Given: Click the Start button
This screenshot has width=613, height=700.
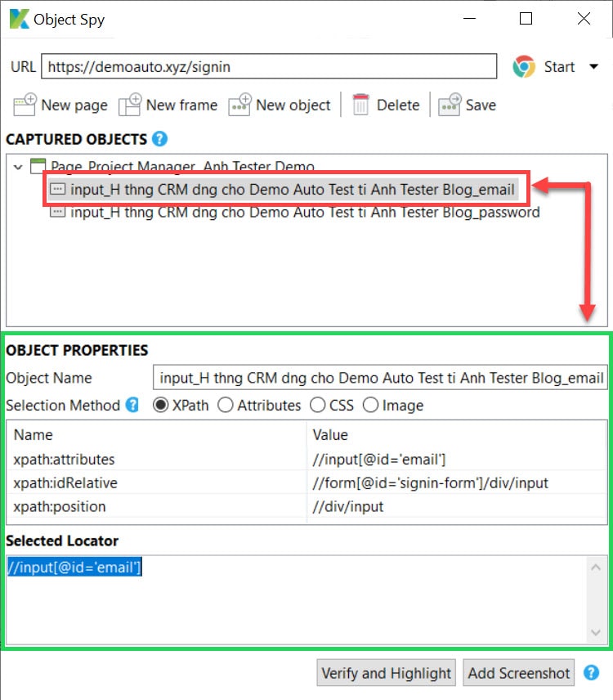Looking at the screenshot, I should [x=559, y=67].
